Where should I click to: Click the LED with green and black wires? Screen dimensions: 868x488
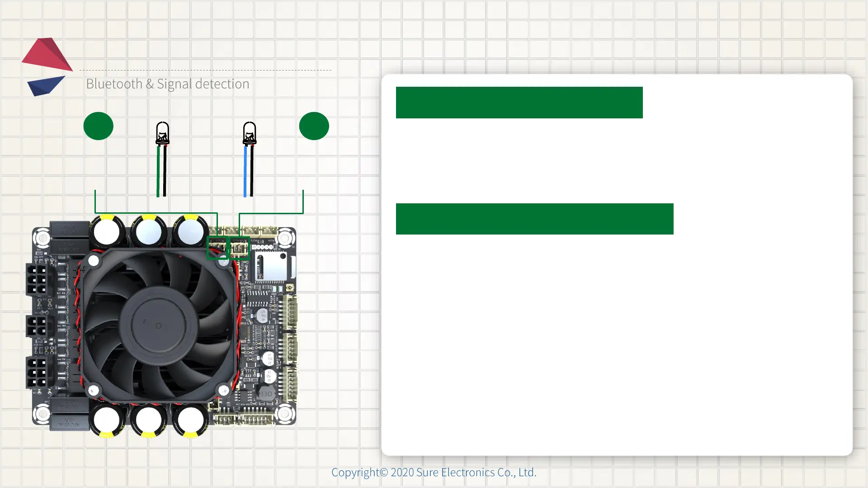click(162, 134)
